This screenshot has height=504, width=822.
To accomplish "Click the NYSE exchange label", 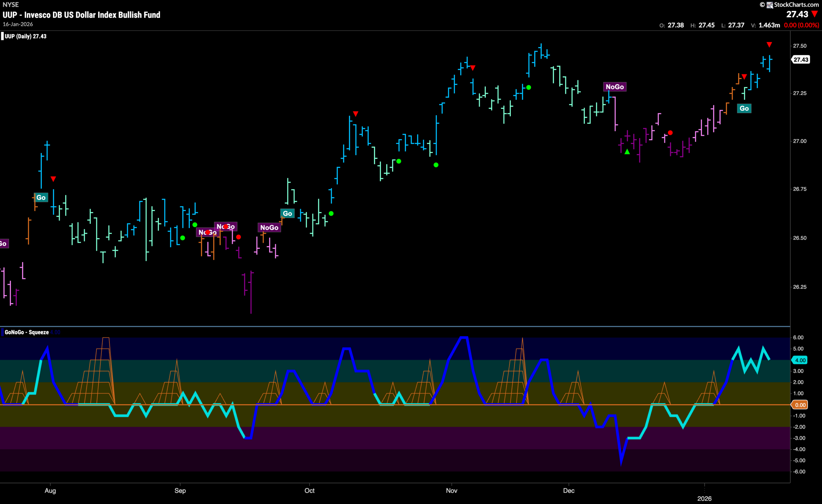I will (11, 5).
